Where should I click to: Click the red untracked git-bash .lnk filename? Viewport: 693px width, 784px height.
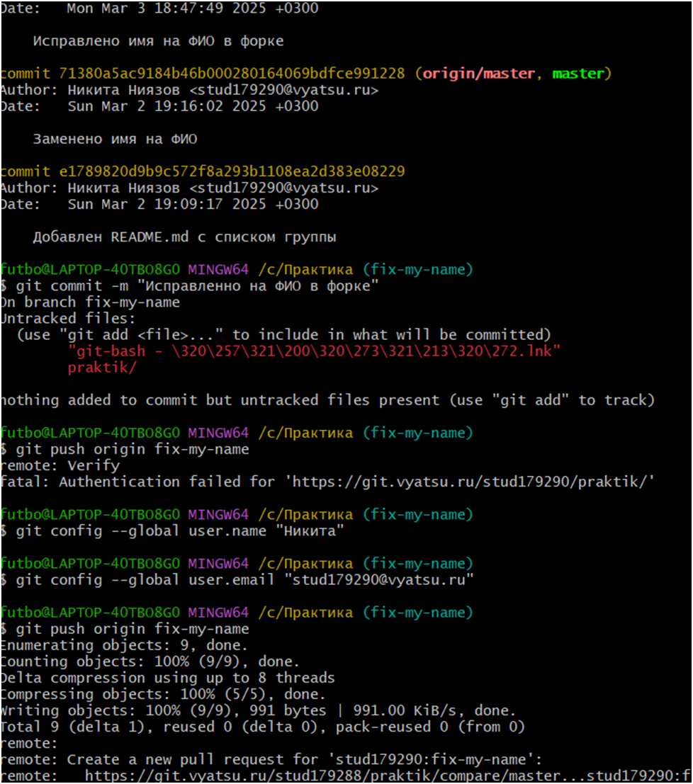[314, 351]
